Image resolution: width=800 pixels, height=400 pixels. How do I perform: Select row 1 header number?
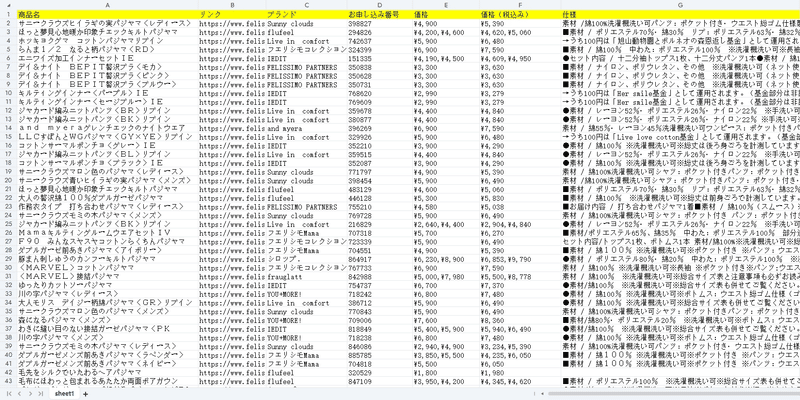(8, 14)
